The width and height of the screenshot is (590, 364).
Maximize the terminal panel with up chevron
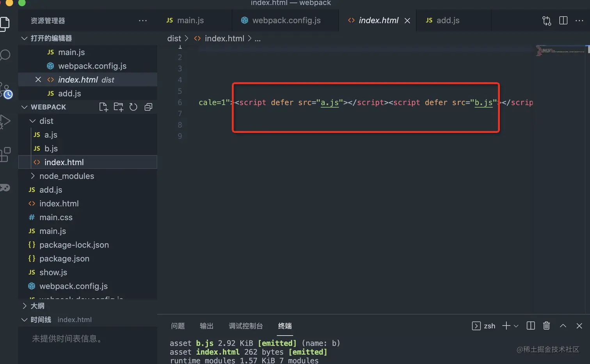click(563, 326)
